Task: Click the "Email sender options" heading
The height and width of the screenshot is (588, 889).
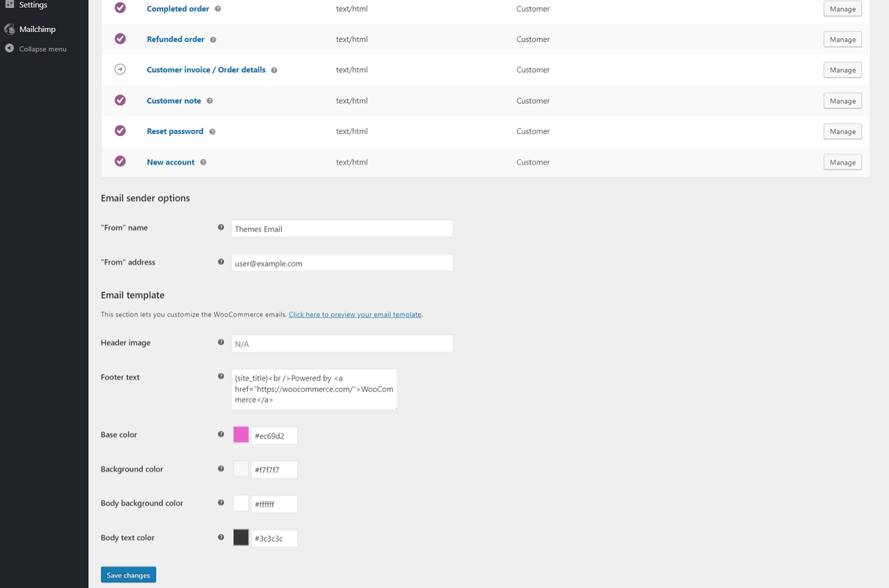Action: pos(146,198)
